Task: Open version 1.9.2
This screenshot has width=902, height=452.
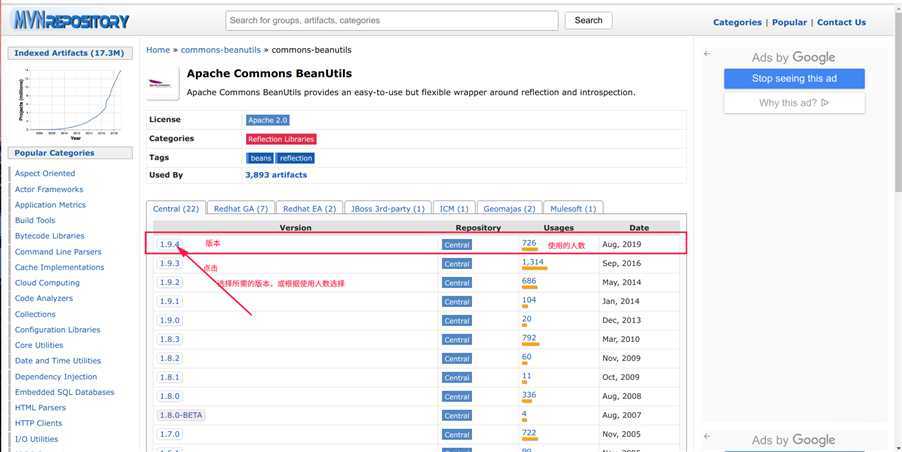Action: click(170, 282)
